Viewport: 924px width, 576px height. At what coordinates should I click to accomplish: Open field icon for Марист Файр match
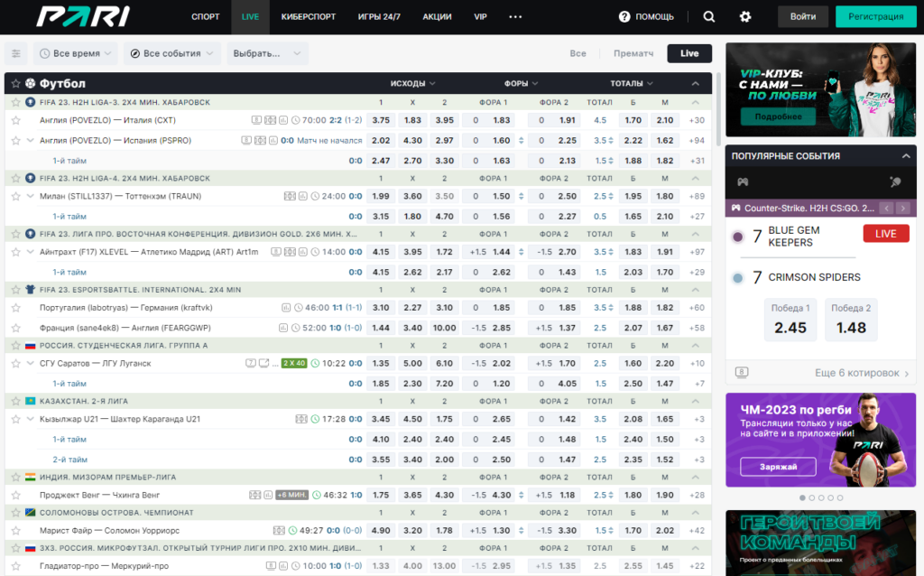pos(279,531)
